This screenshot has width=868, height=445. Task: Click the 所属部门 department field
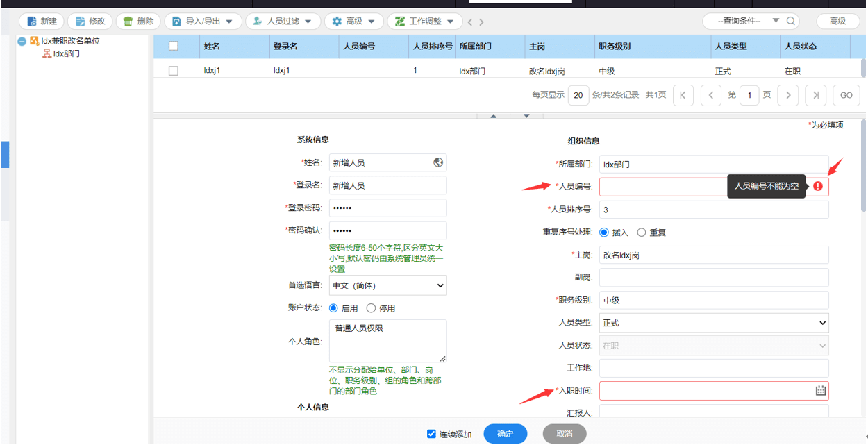click(714, 165)
